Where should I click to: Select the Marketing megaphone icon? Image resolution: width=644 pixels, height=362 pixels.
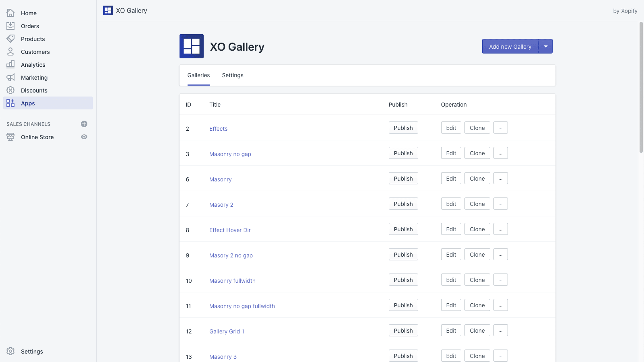coord(10,77)
